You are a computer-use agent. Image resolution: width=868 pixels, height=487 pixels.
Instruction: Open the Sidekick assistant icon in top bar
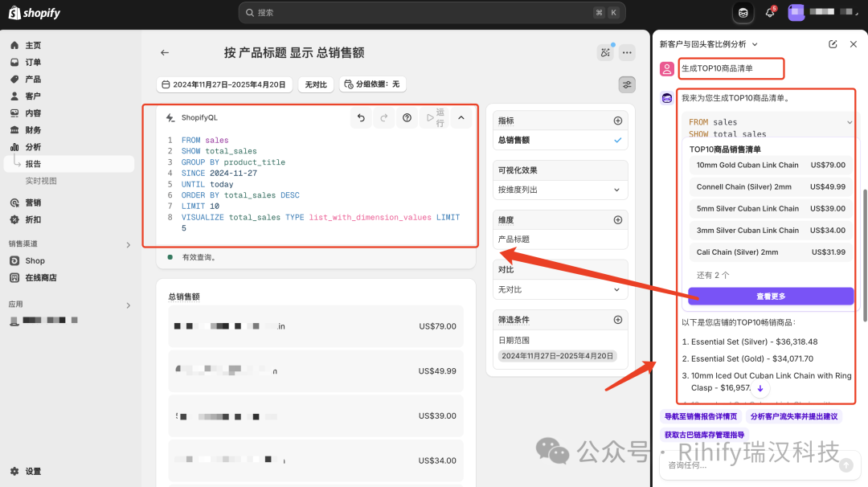click(743, 13)
